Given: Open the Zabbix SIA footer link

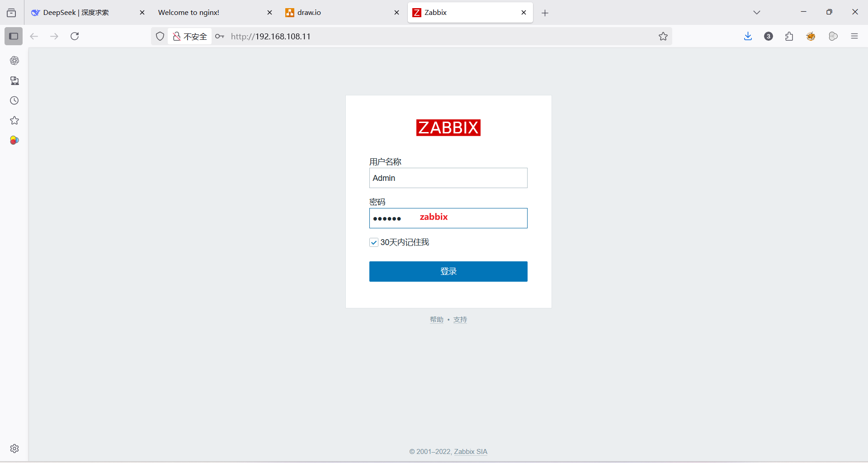Looking at the screenshot, I should [x=471, y=452].
